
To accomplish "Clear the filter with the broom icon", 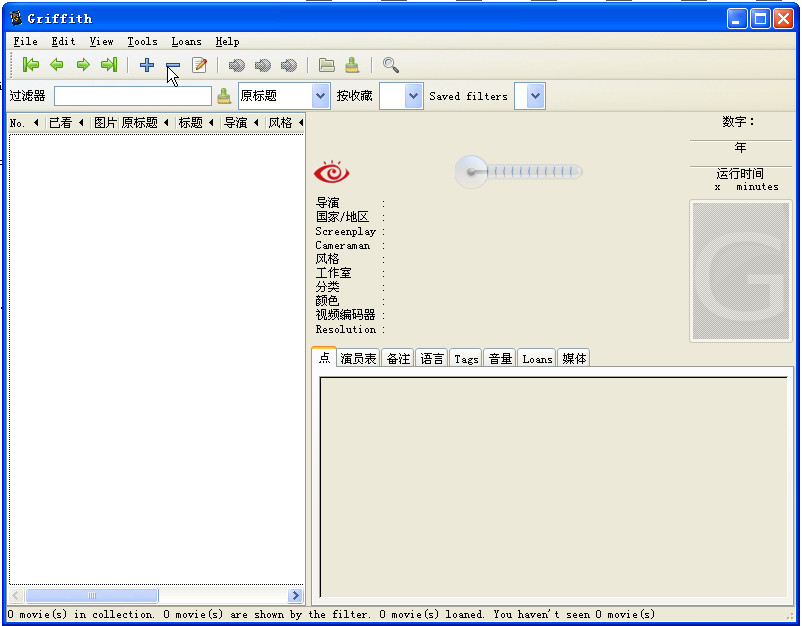I will (224, 96).
